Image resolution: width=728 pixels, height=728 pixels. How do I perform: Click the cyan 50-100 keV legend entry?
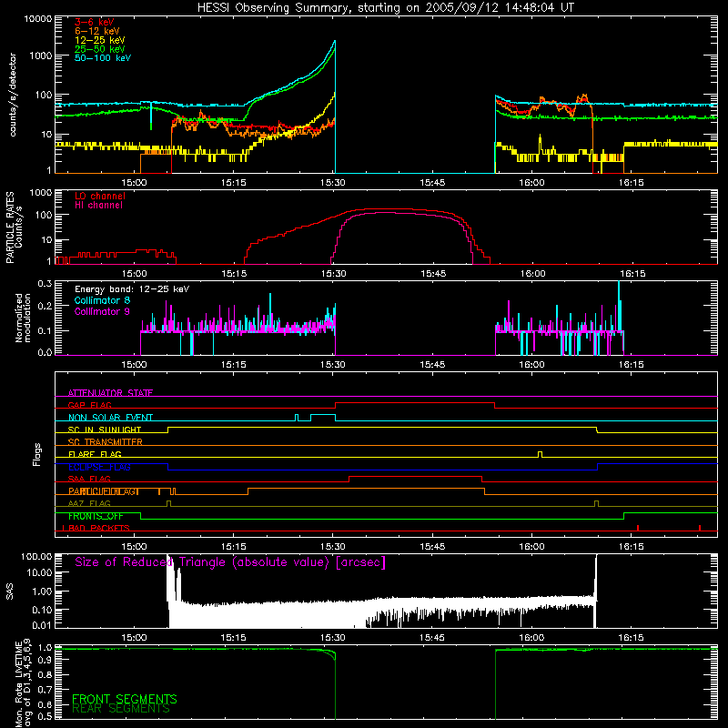pyautogui.click(x=103, y=58)
